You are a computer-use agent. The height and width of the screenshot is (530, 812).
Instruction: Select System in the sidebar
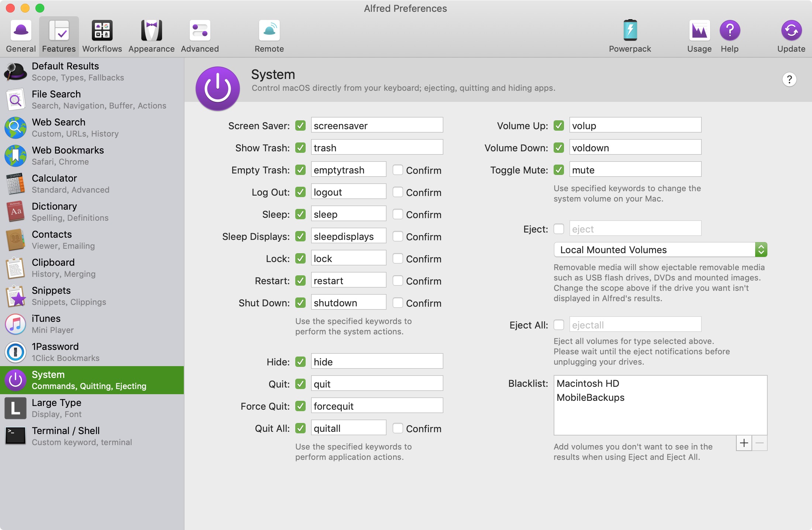click(92, 380)
